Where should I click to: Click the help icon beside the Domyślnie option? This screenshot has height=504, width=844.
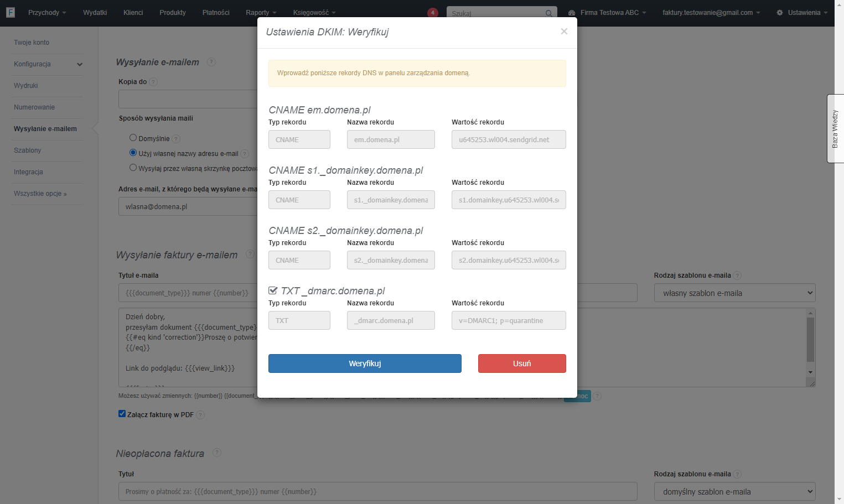pyautogui.click(x=176, y=139)
